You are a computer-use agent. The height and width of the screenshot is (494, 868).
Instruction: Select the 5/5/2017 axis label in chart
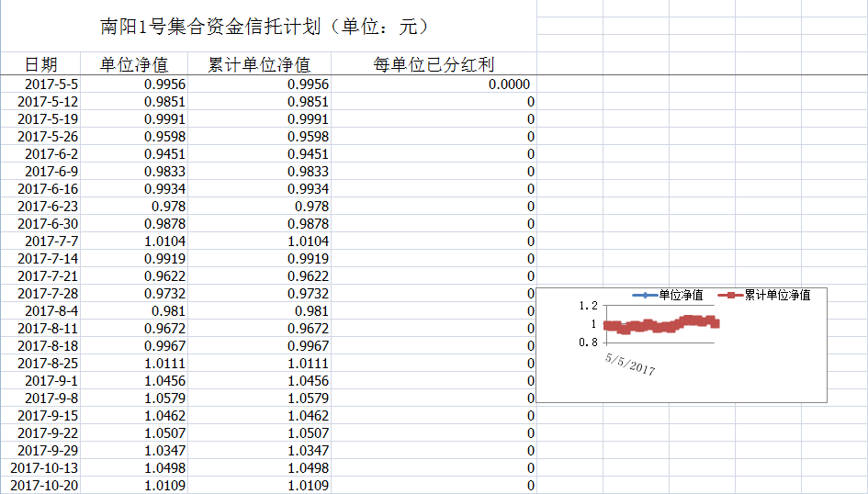[630, 364]
